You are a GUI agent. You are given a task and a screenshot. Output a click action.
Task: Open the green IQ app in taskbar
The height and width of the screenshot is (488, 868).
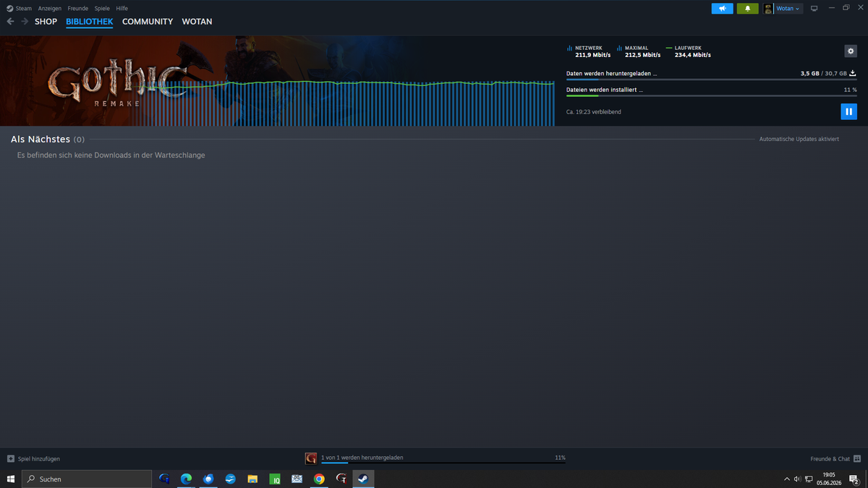[x=275, y=479]
